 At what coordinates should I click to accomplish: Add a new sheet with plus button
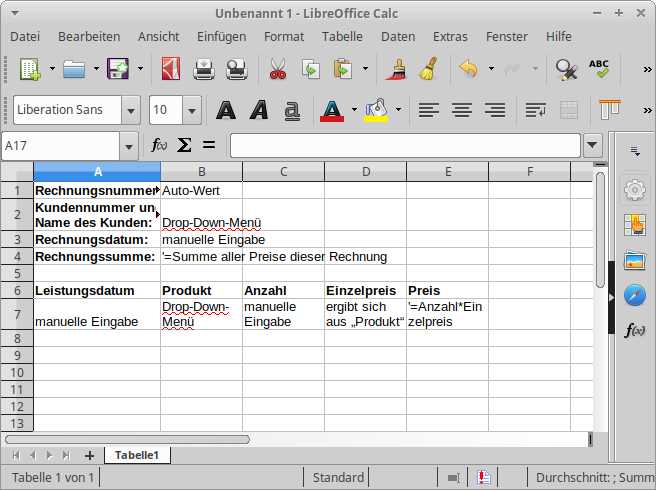coord(89,455)
